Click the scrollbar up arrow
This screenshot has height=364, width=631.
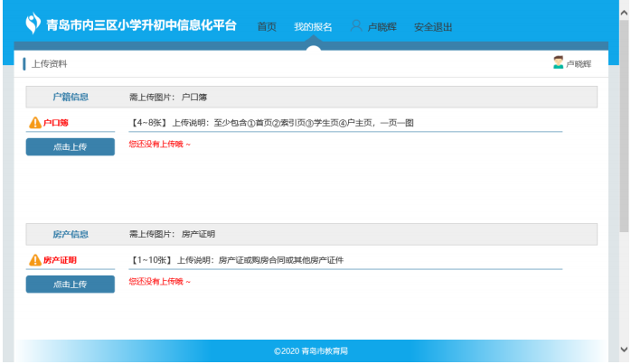click(624, 6)
